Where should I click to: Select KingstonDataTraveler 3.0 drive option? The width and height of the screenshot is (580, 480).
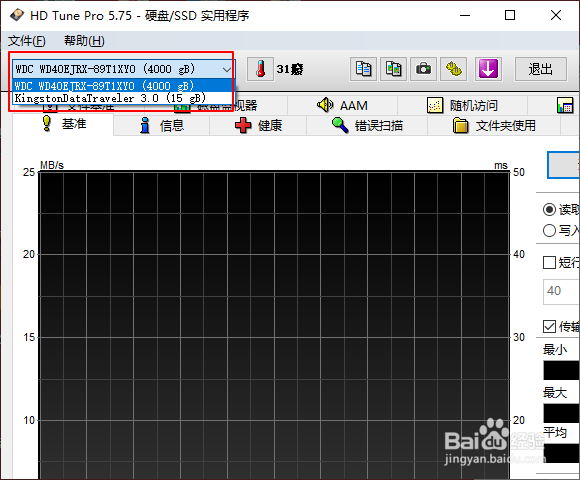pos(122,98)
